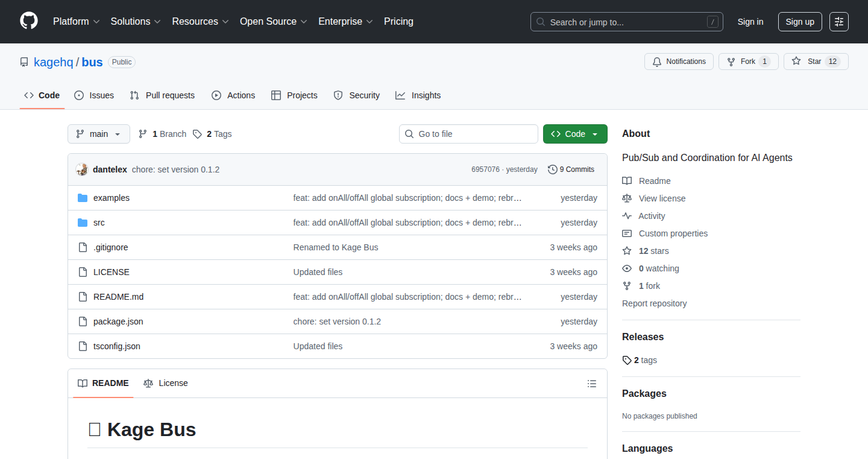Image resolution: width=868 pixels, height=459 pixels.
Task: Open the 2 tags link under Releases
Action: [640, 360]
